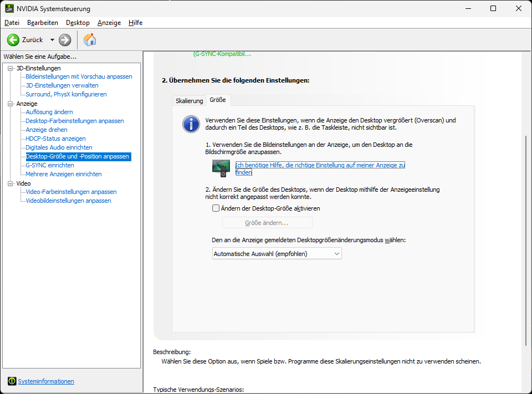Open the Hilfe menu
The image size is (532, 394).
[135, 23]
